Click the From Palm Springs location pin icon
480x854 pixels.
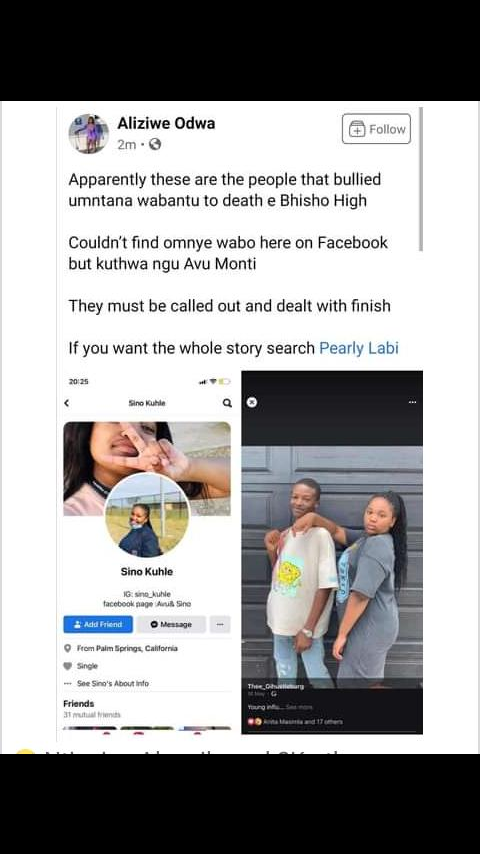click(x=68, y=648)
